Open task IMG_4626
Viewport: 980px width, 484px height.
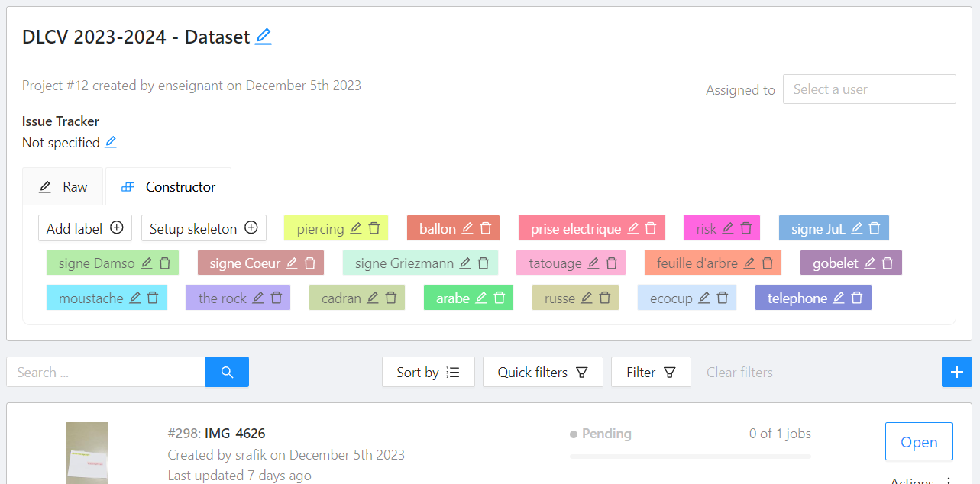(919, 441)
